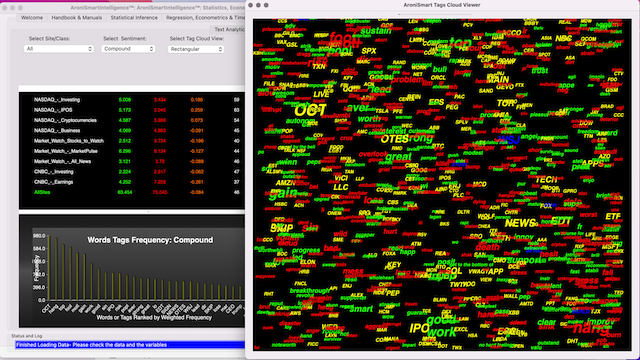Click the yellow LLC tag

341,187
